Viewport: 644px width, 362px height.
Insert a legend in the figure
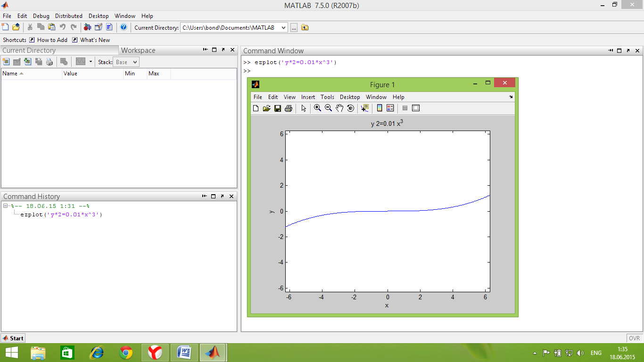pos(390,108)
